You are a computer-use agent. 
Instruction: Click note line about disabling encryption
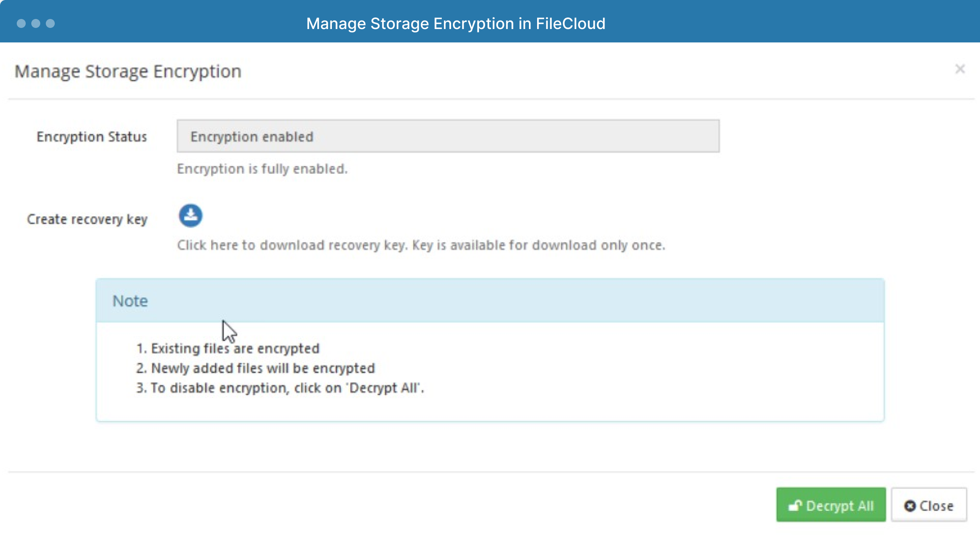point(280,388)
